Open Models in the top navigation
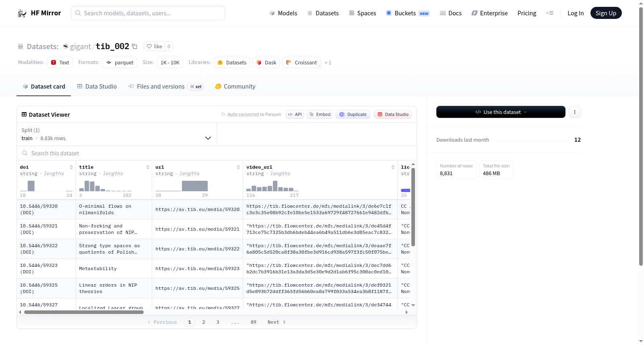Image resolution: width=644 pixels, height=345 pixels. [x=283, y=13]
